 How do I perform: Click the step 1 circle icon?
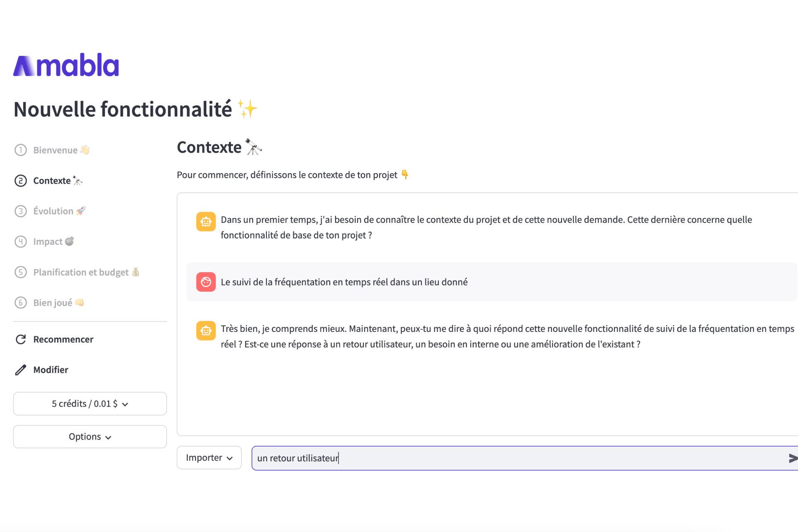point(21,150)
